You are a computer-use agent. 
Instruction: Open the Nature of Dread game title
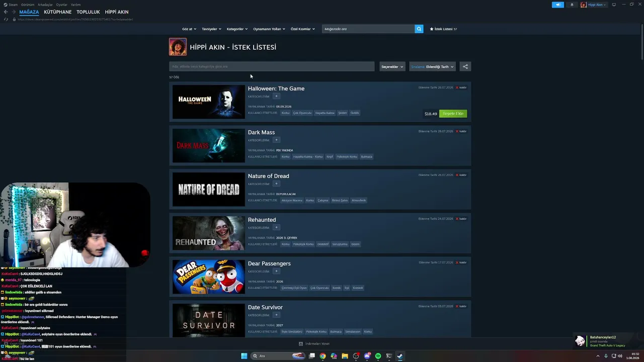tap(269, 176)
